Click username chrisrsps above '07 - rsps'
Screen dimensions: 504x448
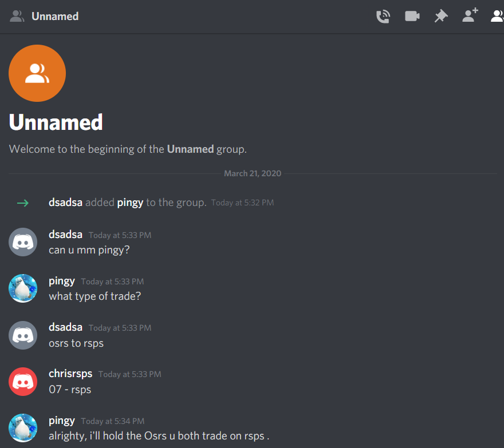pyautogui.click(x=70, y=374)
